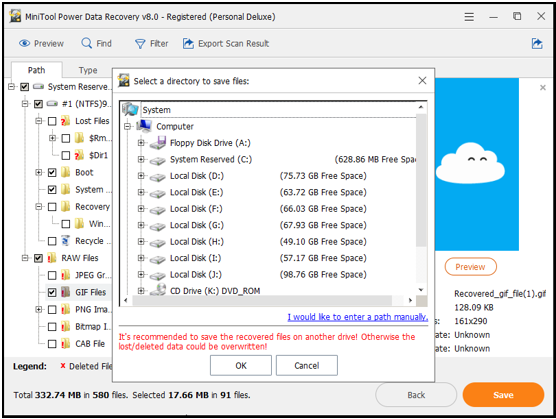Click the Back button

coord(416,395)
